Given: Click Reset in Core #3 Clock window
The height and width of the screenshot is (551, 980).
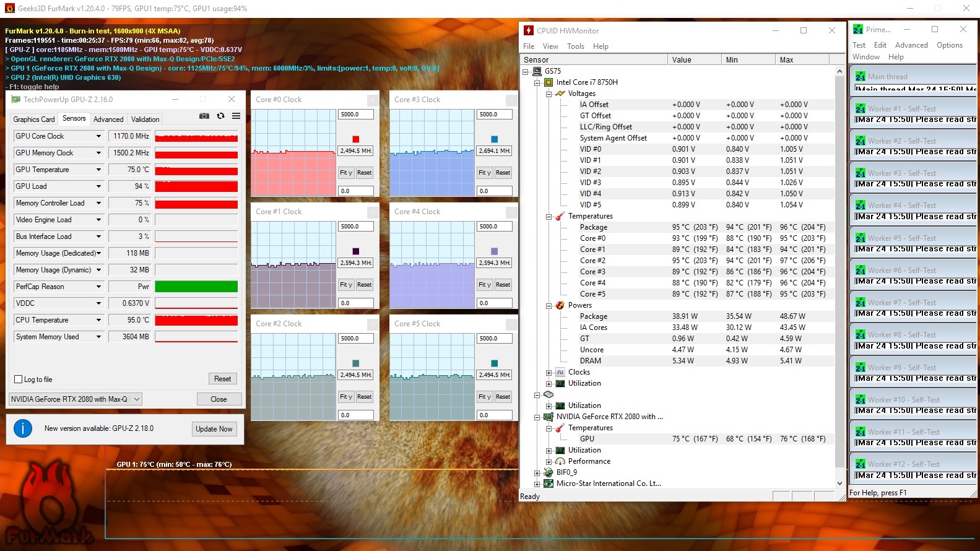Looking at the screenshot, I should pyautogui.click(x=503, y=173).
